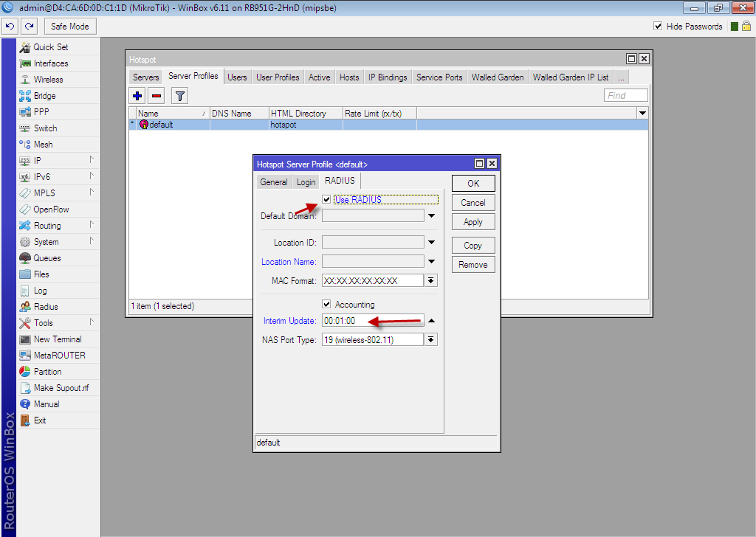Open the Bridge section icon
756x537 pixels.
[25, 96]
